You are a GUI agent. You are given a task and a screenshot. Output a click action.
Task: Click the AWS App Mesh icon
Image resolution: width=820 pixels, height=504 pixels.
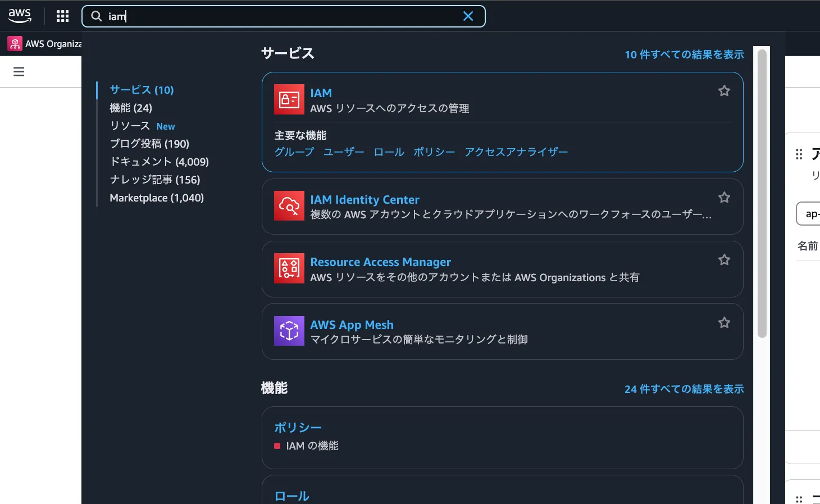(x=289, y=331)
